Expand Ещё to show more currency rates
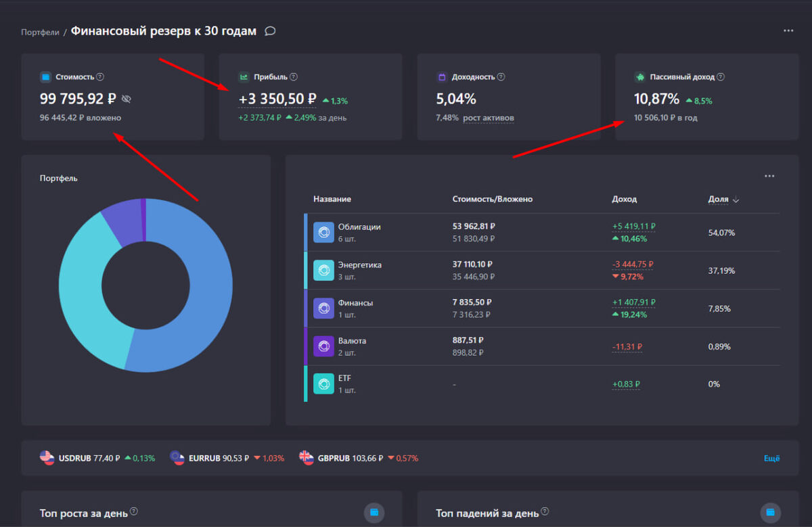This screenshot has height=527, width=812. pos(771,458)
